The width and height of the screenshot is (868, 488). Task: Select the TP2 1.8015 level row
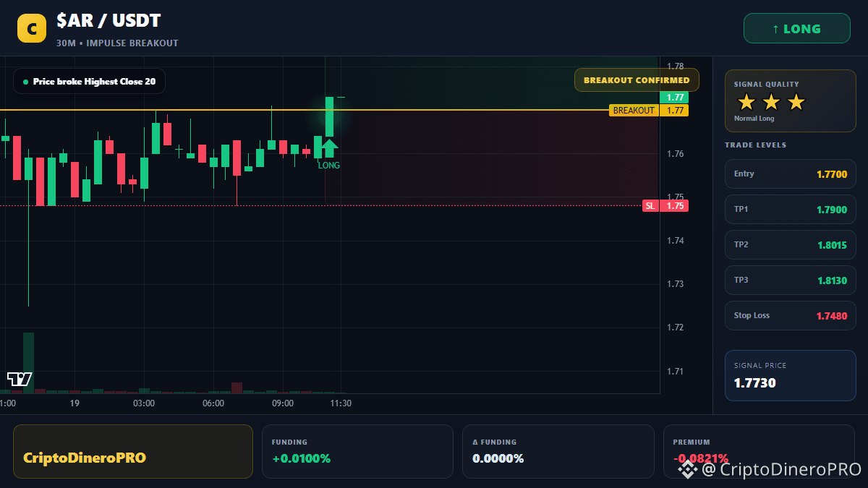(x=791, y=244)
